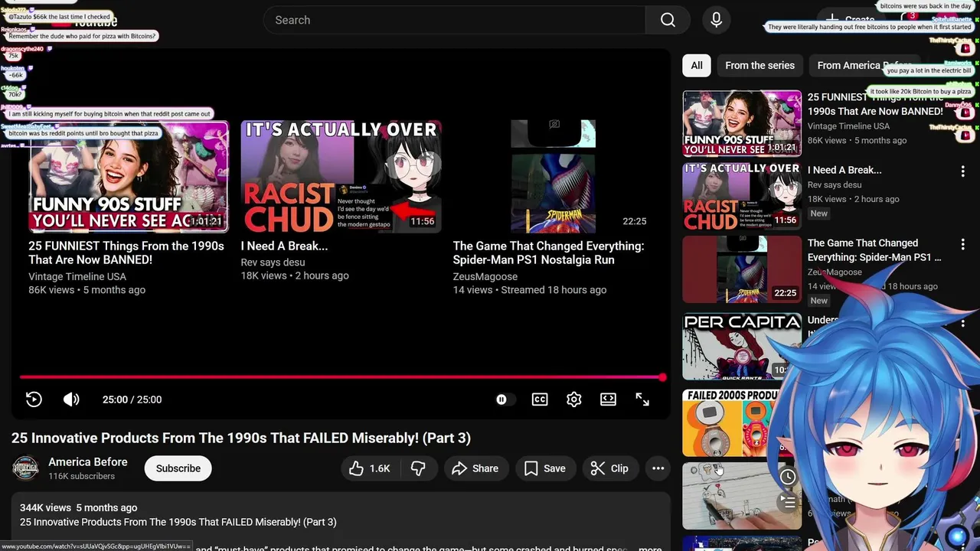
Task: Open sidebar title I Need A Break...
Action: click(x=844, y=170)
